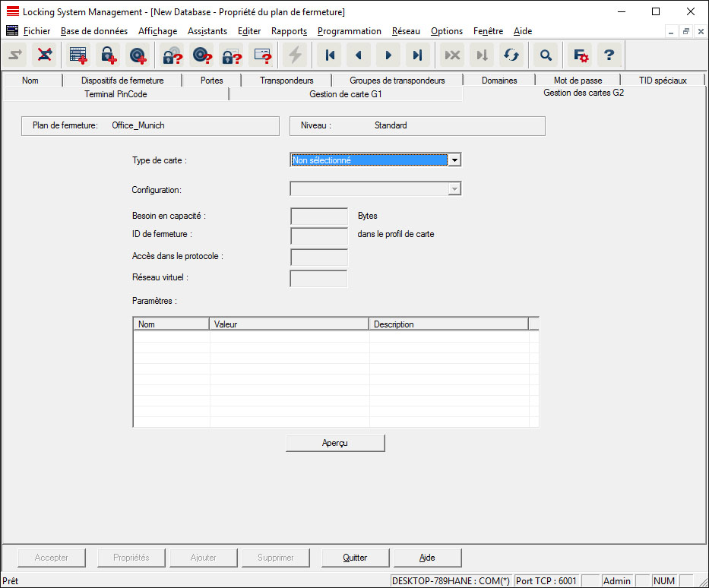Select the Gestion de carte G1 tab
709x588 pixels.
click(x=346, y=94)
